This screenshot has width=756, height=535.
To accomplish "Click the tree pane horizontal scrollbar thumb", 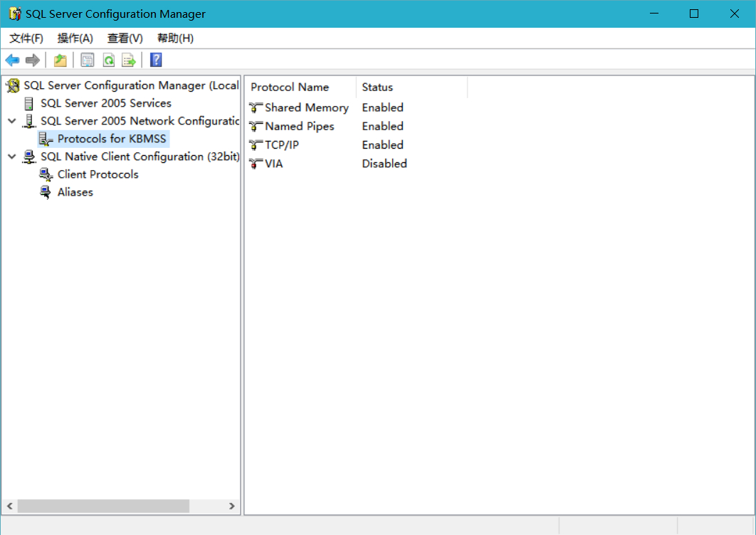I will click(103, 506).
